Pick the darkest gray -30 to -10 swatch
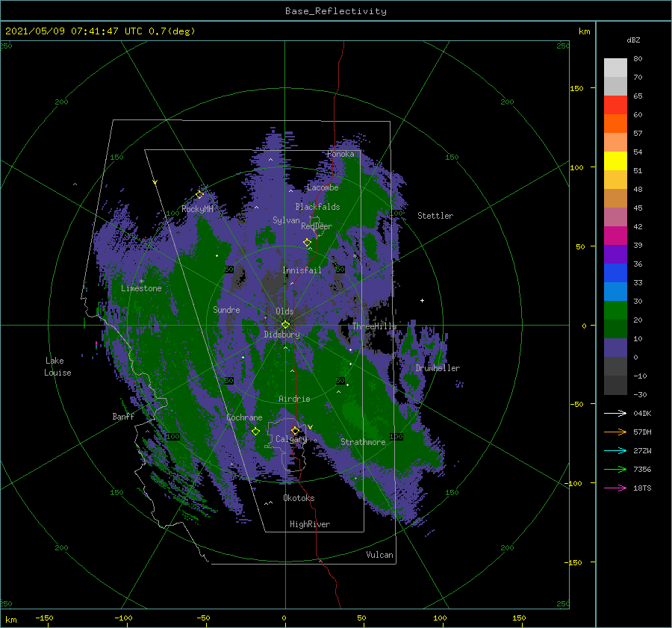Screen dimensions: 672x628 tap(615, 385)
